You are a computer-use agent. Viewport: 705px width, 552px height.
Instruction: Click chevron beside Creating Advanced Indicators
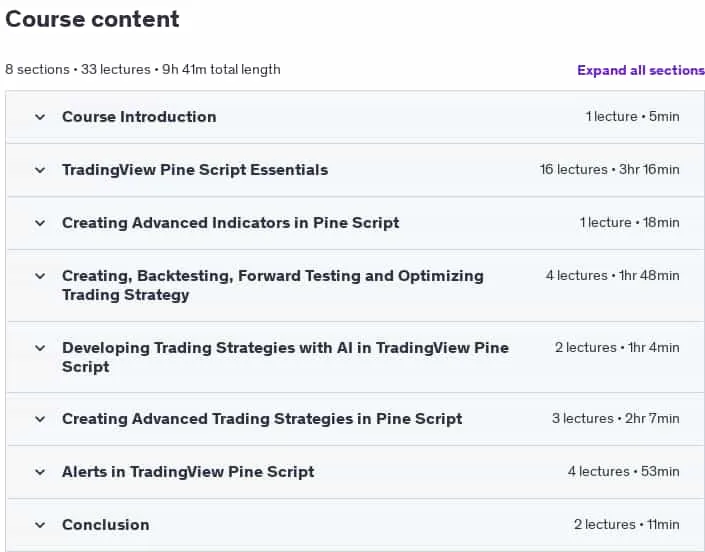coord(40,223)
